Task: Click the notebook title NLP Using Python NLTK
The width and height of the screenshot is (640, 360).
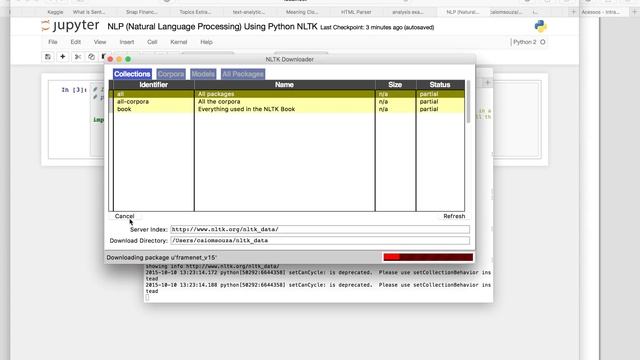Action: pos(212,27)
